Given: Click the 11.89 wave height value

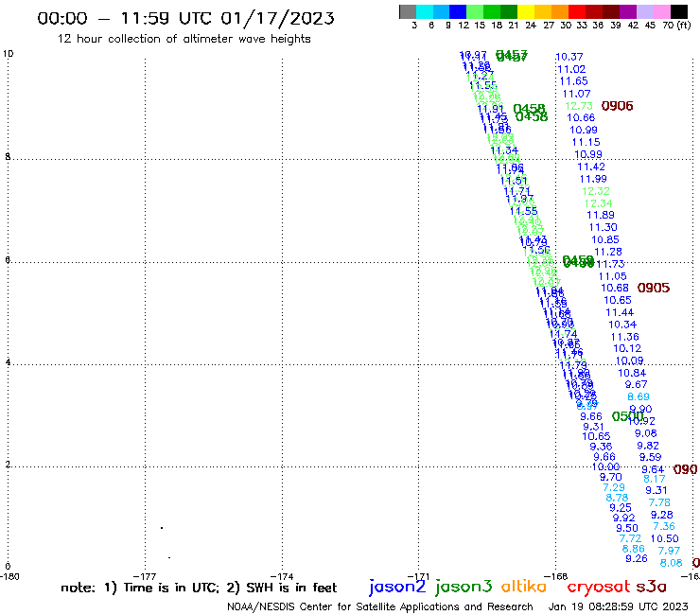Looking at the screenshot, I should [601, 216].
